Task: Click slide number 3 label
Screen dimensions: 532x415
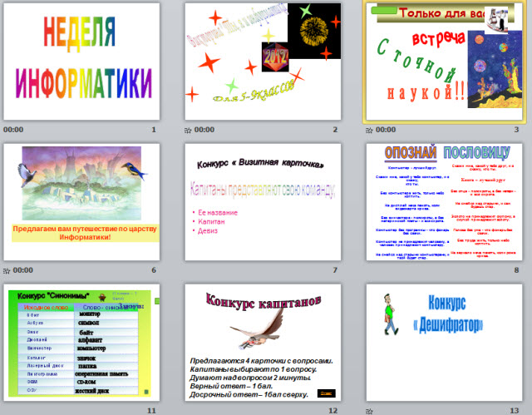Action: pyautogui.click(x=516, y=130)
